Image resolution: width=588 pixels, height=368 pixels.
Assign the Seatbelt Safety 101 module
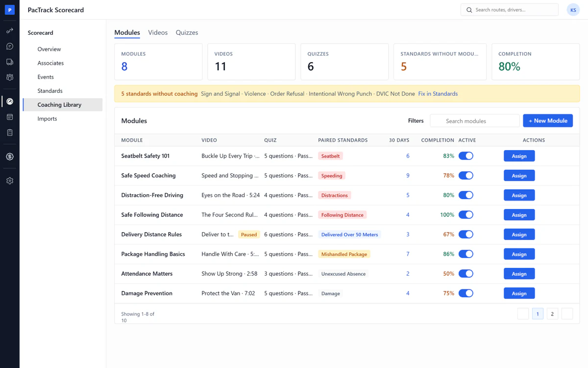coord(519,156)
